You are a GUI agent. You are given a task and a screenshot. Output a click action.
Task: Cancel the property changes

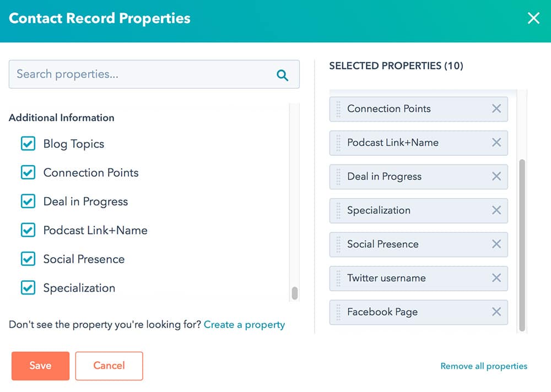[x=109, y=366]
